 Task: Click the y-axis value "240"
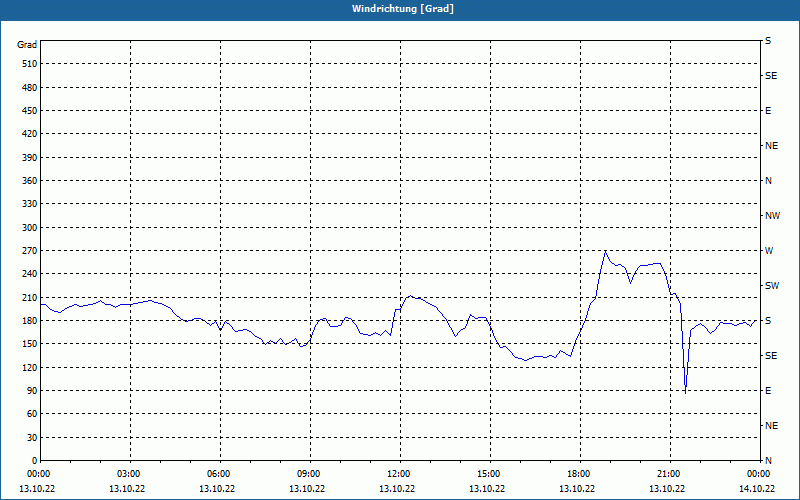click(30, 274)
